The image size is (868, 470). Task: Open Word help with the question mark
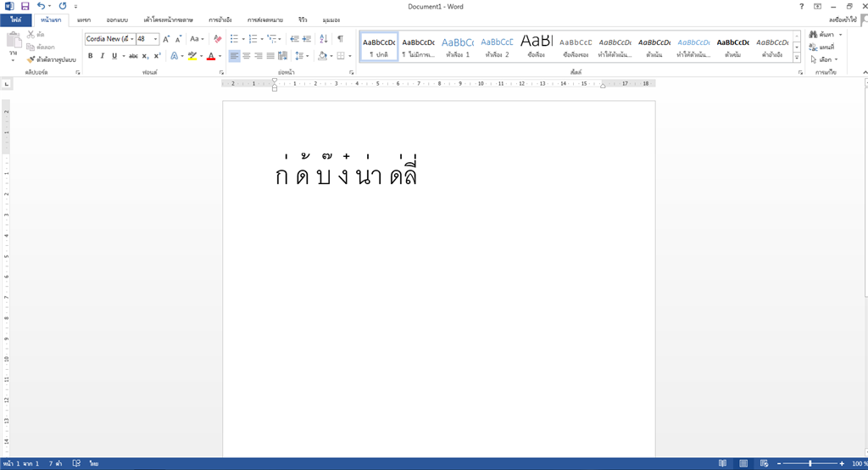tap(801, 6)
